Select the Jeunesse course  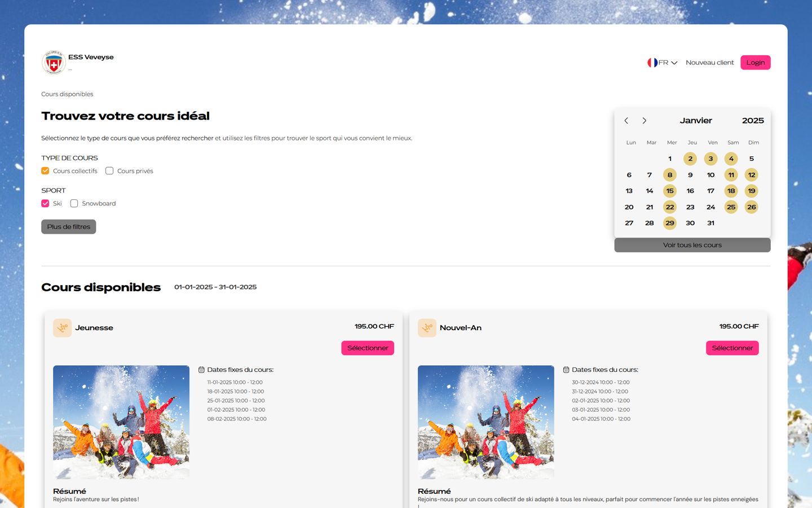pyautogui.click(x=368, y=348)
